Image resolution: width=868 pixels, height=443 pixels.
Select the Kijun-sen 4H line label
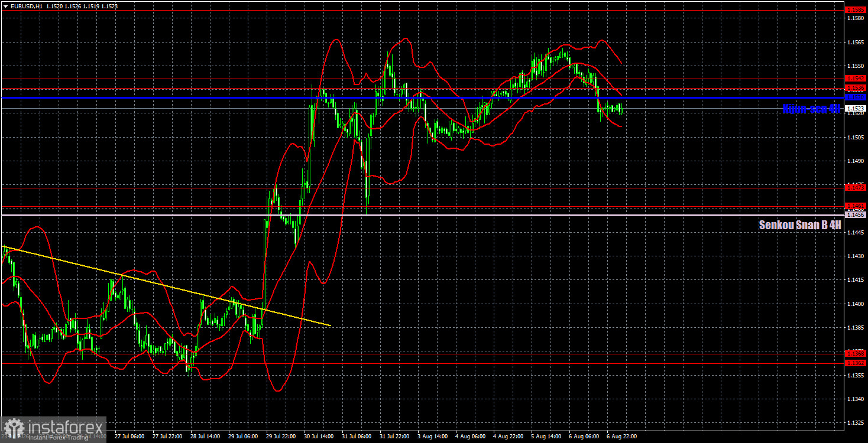tap(811, 109)
